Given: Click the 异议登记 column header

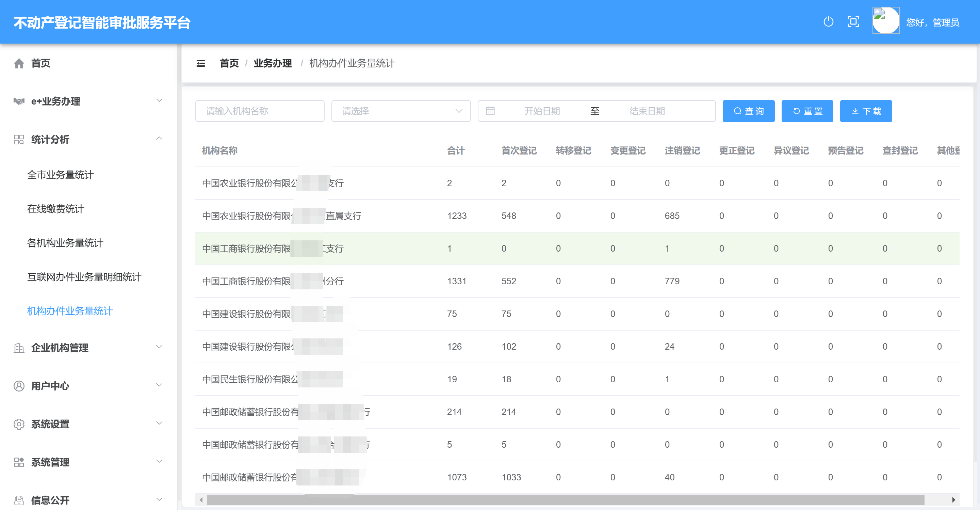Looking at the screenshot, I should tap(791, 151).
